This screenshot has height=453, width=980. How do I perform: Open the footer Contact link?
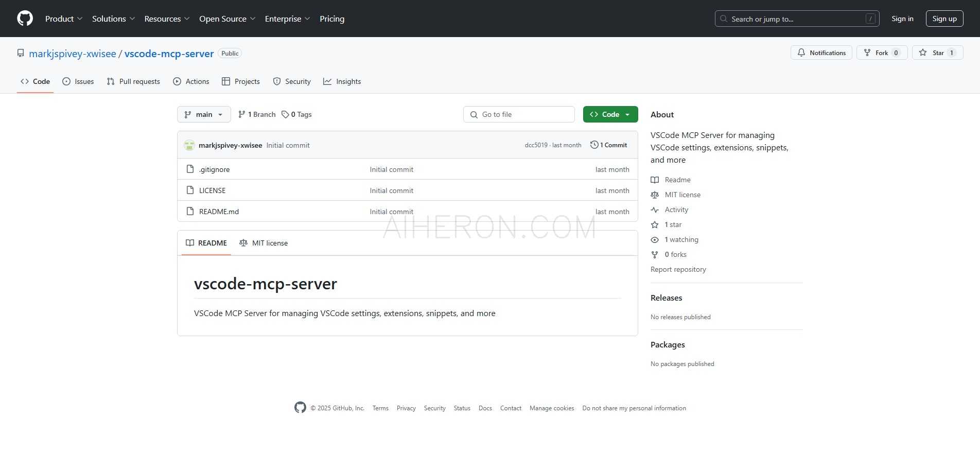(x=511, y=408)
